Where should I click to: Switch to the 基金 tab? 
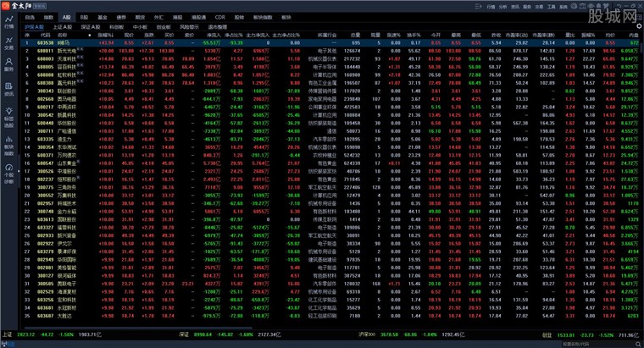click(102, 17)
